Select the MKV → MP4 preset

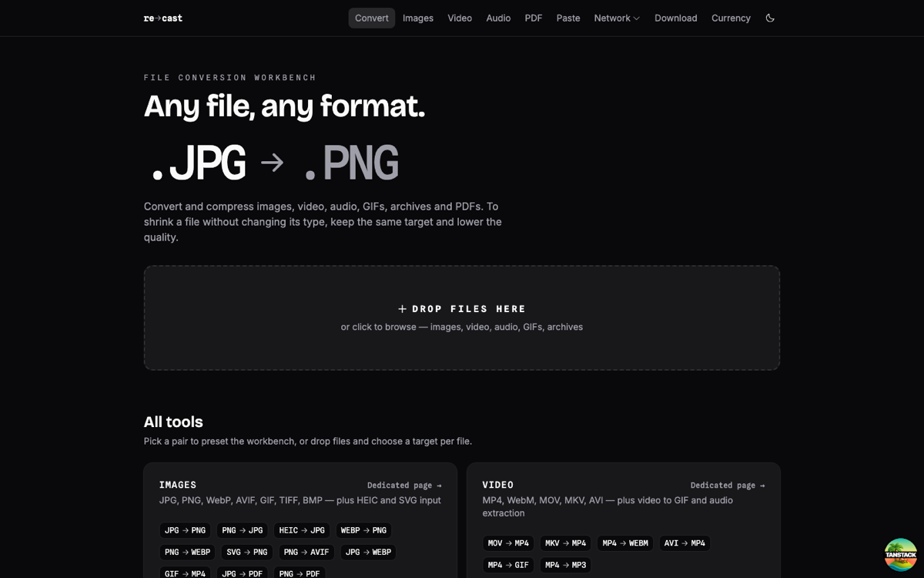tap(566, 543)
